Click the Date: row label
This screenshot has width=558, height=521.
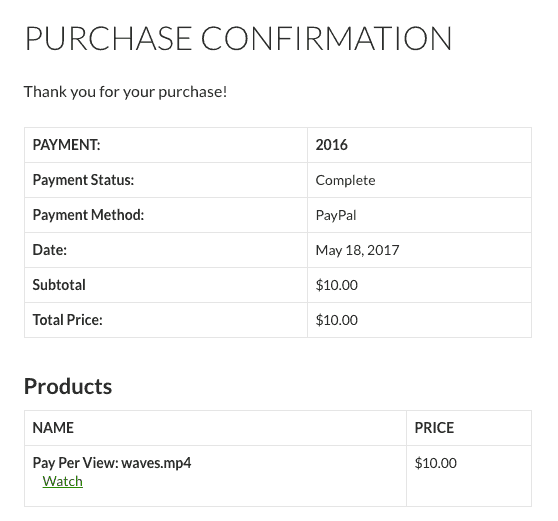pyautogui.click(x=49, y=250)
